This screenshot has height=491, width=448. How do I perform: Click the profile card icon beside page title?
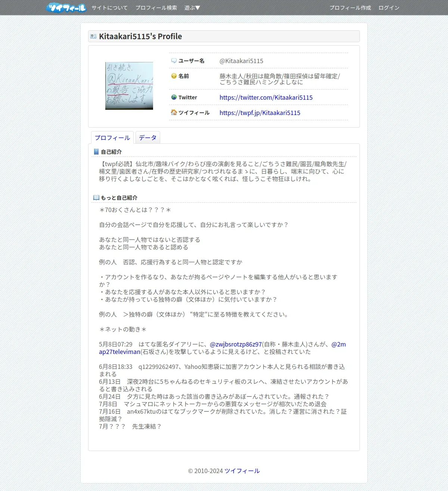(x=93, y=37)
